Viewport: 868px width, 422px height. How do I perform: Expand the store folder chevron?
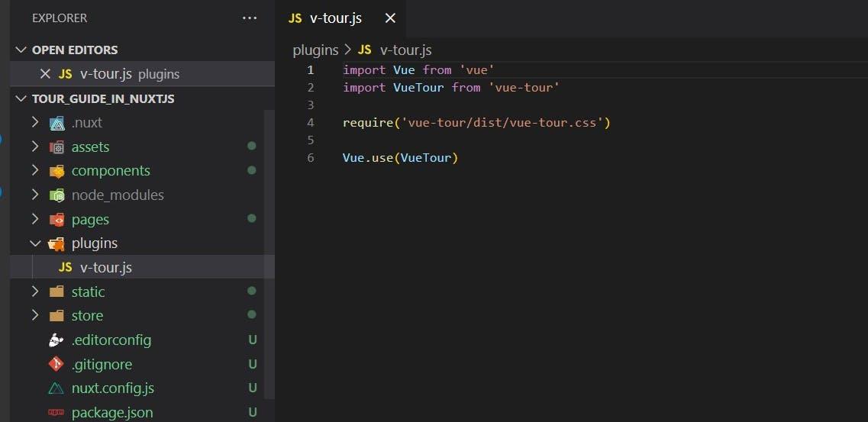35,315
